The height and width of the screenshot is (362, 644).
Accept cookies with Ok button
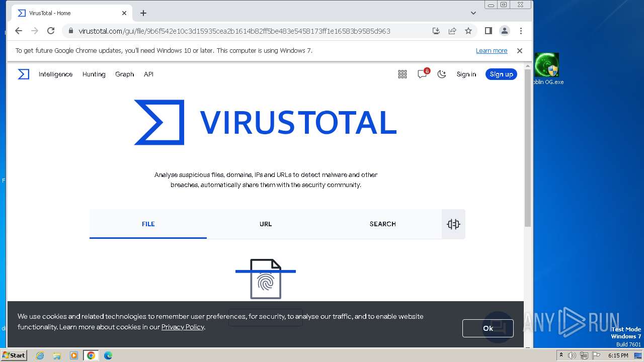[x=488, y=328]
